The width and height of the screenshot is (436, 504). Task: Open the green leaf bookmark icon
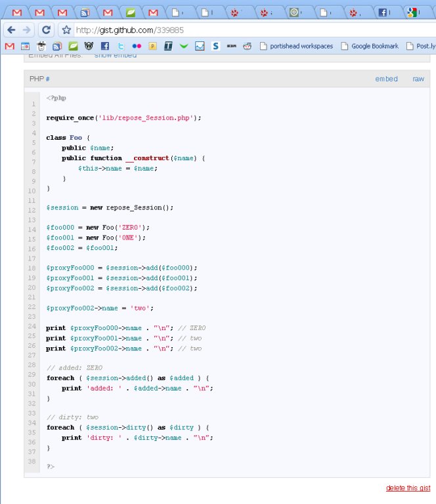73,46
